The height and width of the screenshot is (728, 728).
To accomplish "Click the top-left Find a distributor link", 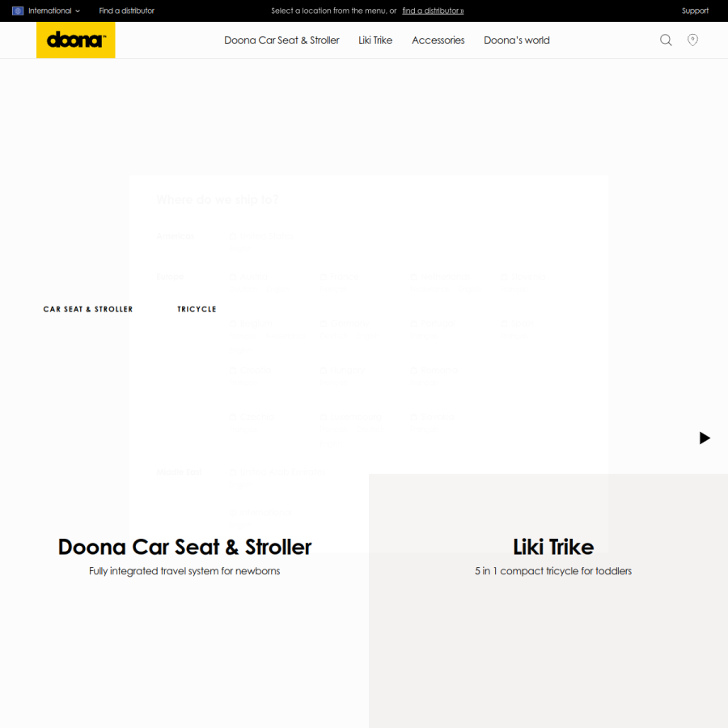I will (126, 11).
